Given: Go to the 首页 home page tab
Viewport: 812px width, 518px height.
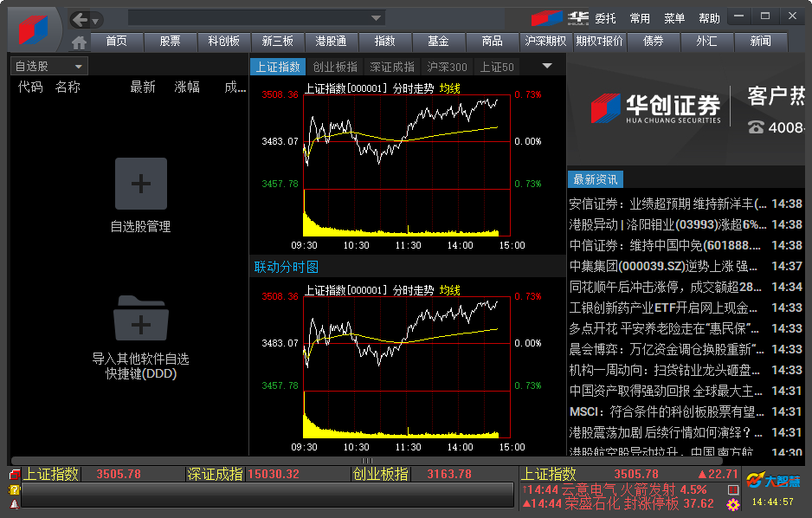Looking at the screenshot, I should click(x=117, y=41).
